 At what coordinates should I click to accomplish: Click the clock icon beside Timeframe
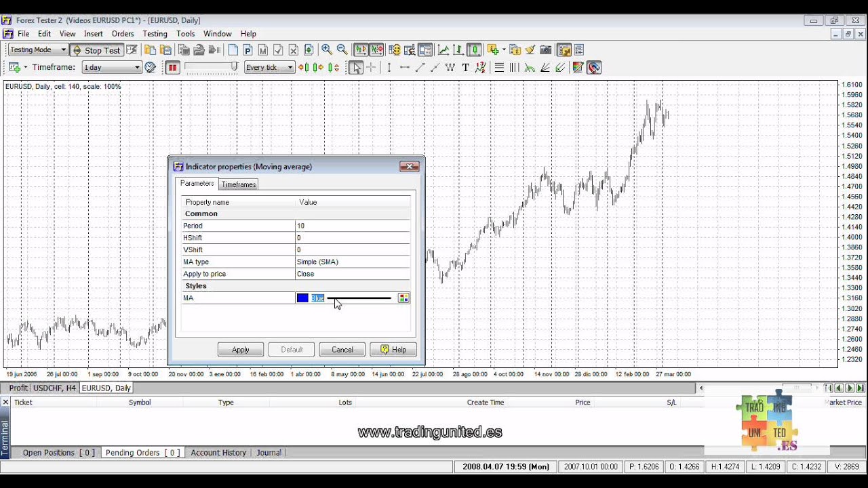pos(151,67)
